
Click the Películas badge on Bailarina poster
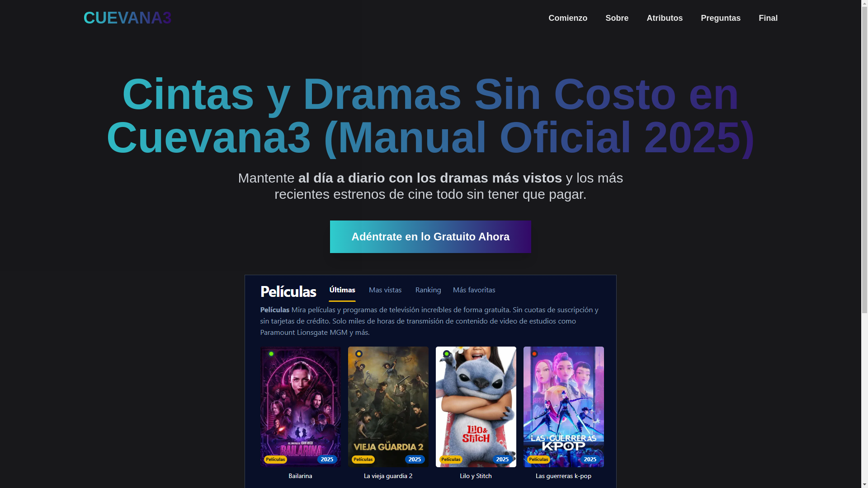pos(275,460)
